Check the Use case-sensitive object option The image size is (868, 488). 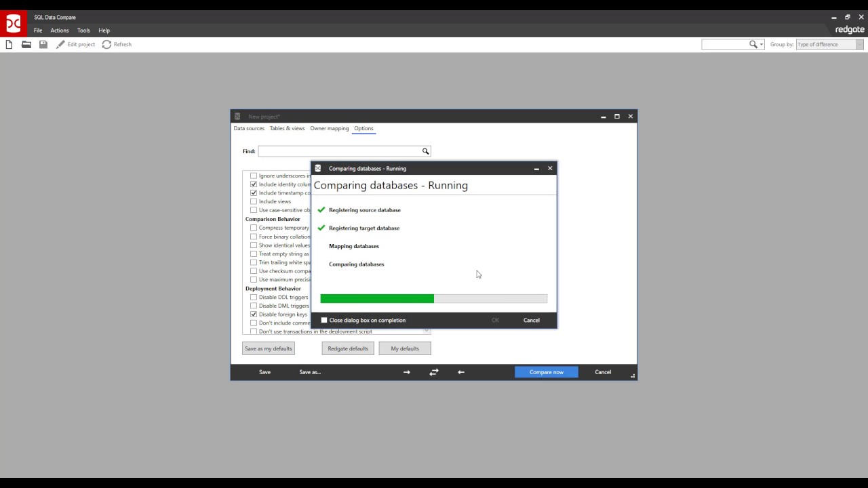click(x=254, y=211)
